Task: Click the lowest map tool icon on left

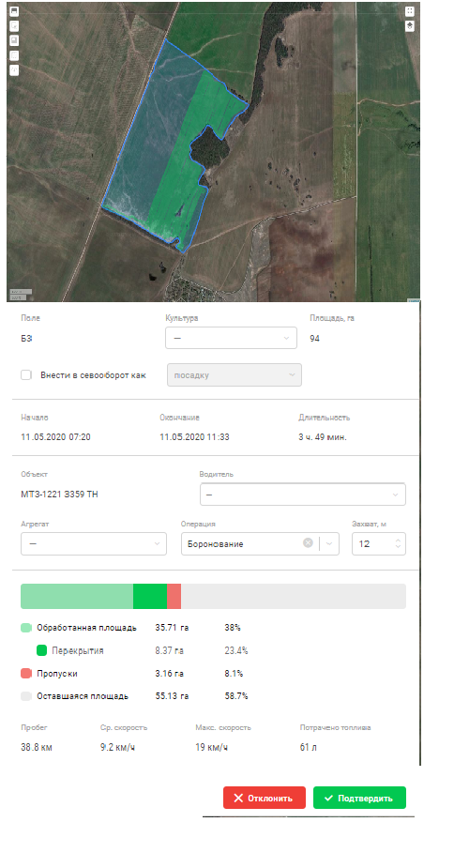Action: (x=14, y=69)
